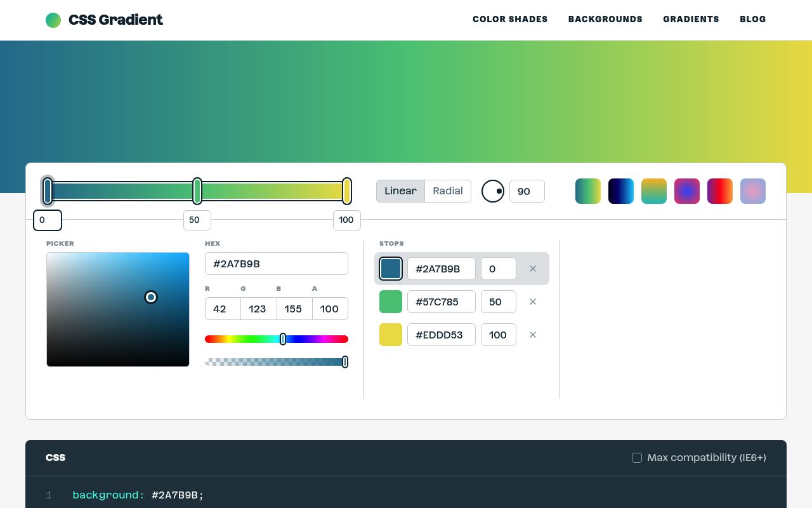Open the Gradients menu item

691,20
